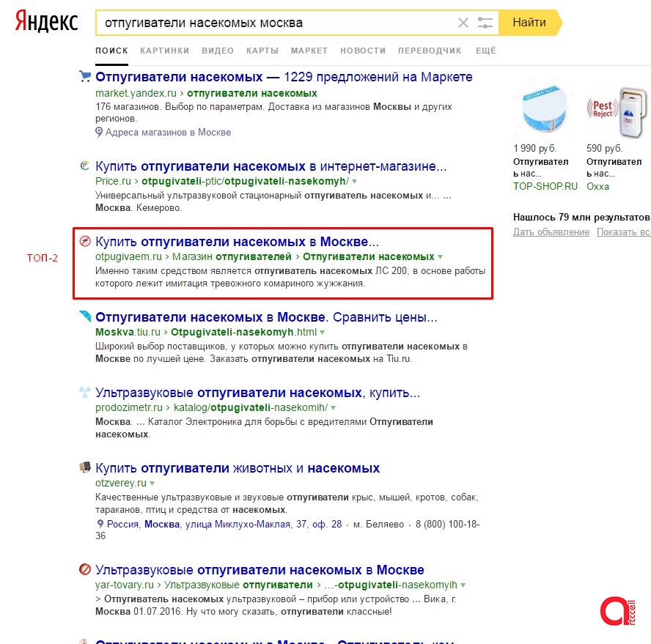Open the ЕЩЁ more services menu

(x=486, y=51)
